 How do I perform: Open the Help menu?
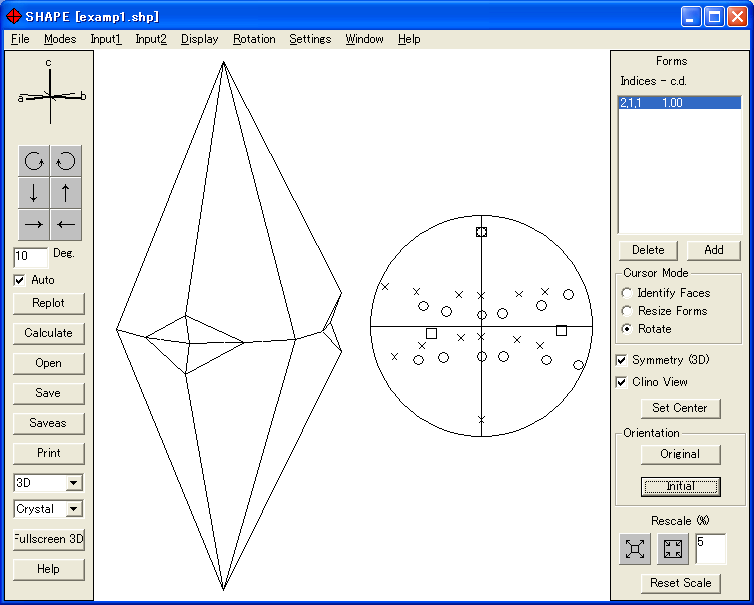click(409, 39)
